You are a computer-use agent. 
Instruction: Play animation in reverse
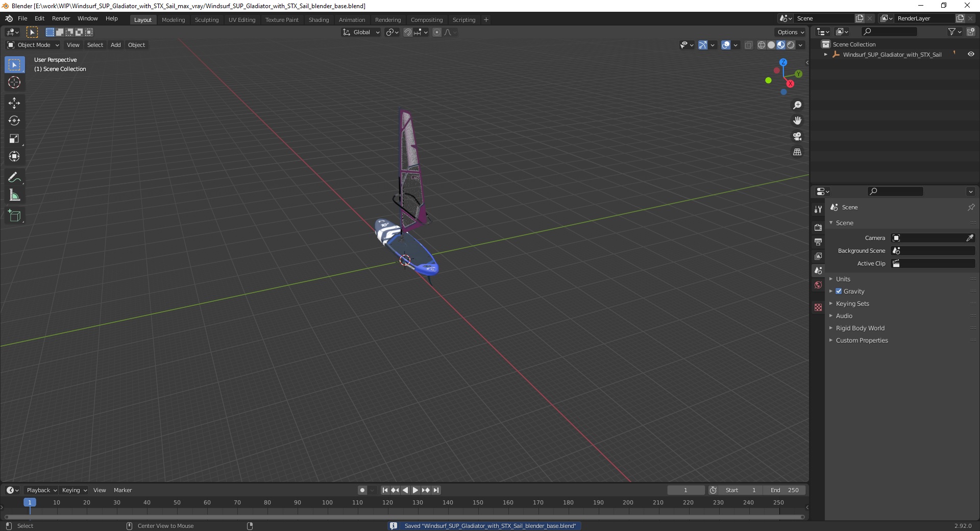coord(405,490)
